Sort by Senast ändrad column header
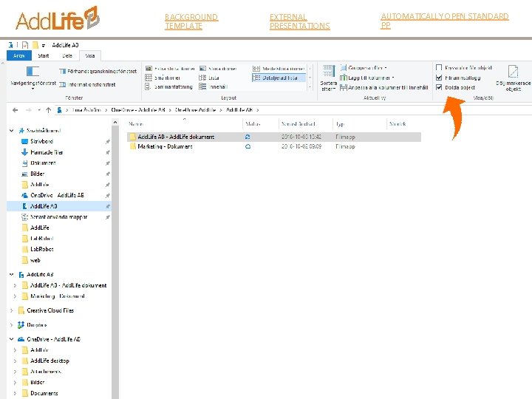The image size is (532, 399). (306, 124)
